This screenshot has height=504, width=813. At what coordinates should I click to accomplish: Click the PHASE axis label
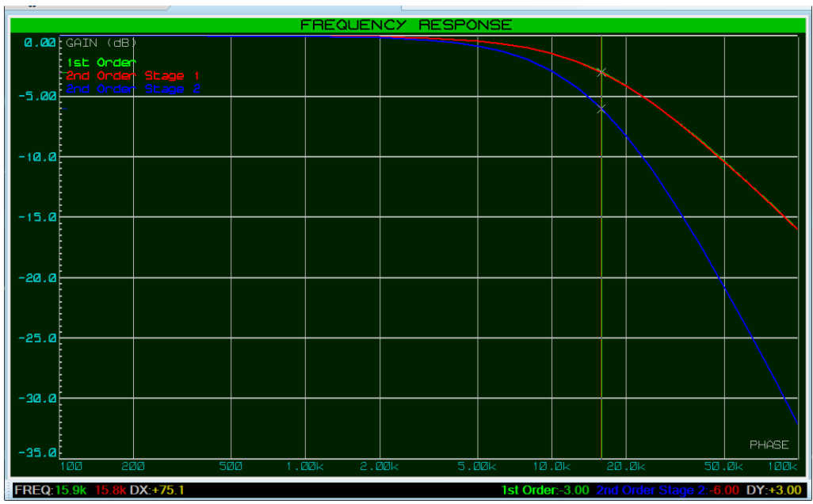[769, 445]
